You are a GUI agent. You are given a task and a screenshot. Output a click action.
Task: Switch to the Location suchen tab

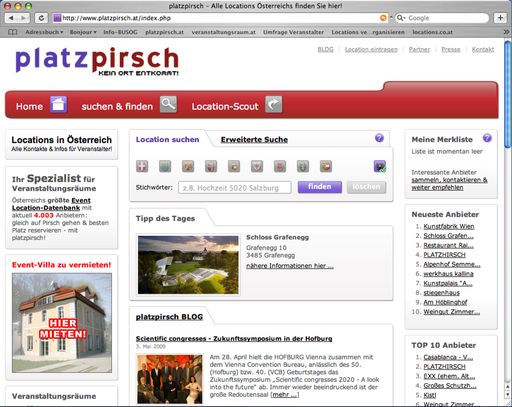point(167,139)
